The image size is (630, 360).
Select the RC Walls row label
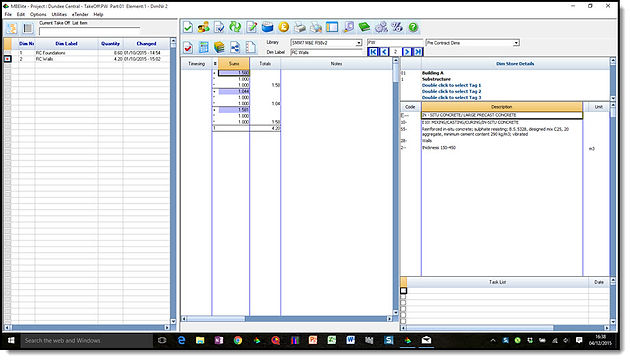[44, 59]
